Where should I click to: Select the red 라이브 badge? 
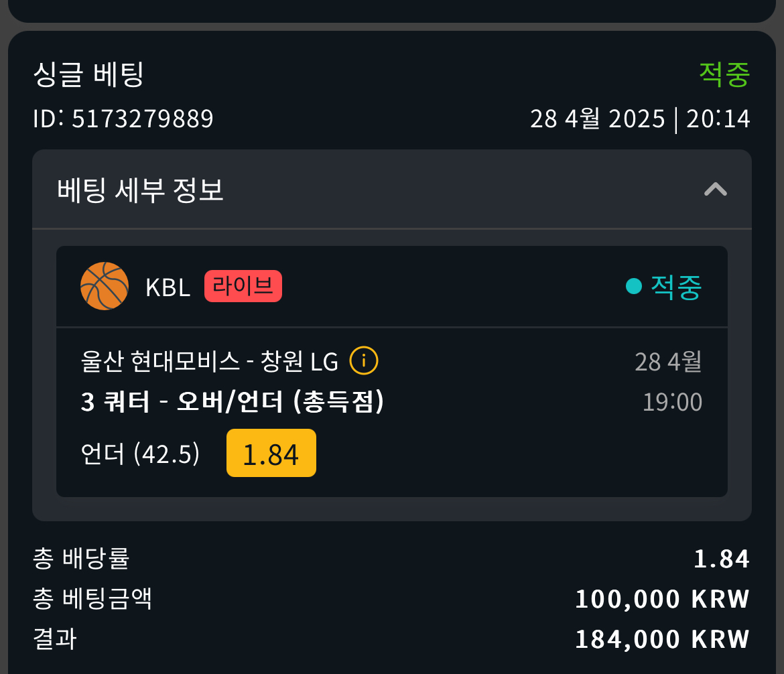click(243, 286)
